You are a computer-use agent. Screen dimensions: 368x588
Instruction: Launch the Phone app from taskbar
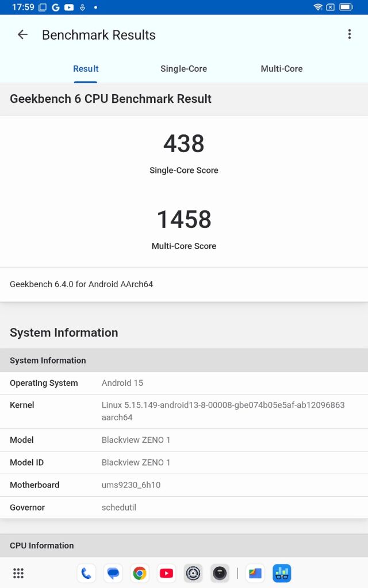[86, 574]
